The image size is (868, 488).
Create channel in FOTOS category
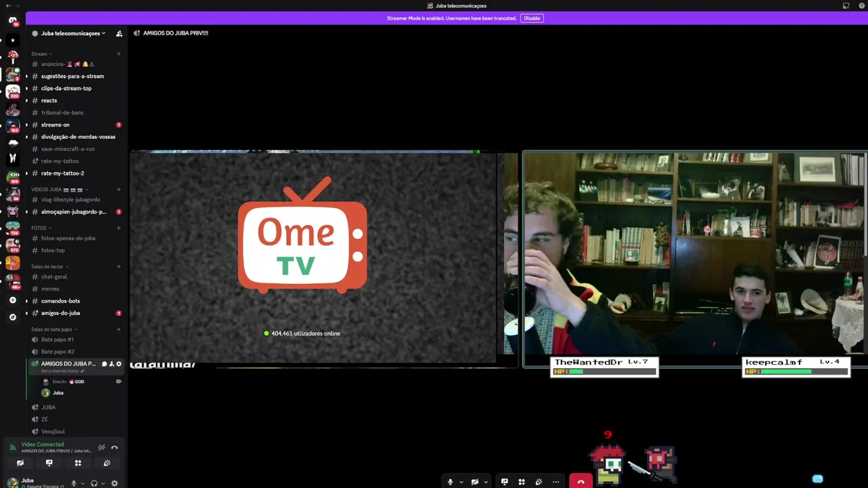coord(119,228)
